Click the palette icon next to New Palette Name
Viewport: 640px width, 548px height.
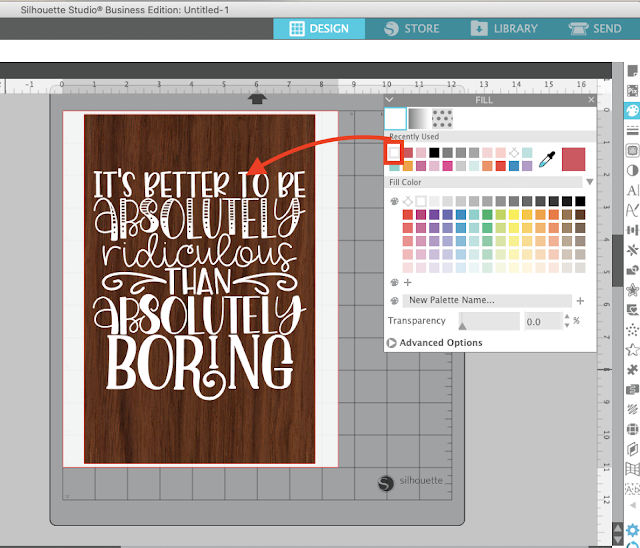tap(394, 301)
